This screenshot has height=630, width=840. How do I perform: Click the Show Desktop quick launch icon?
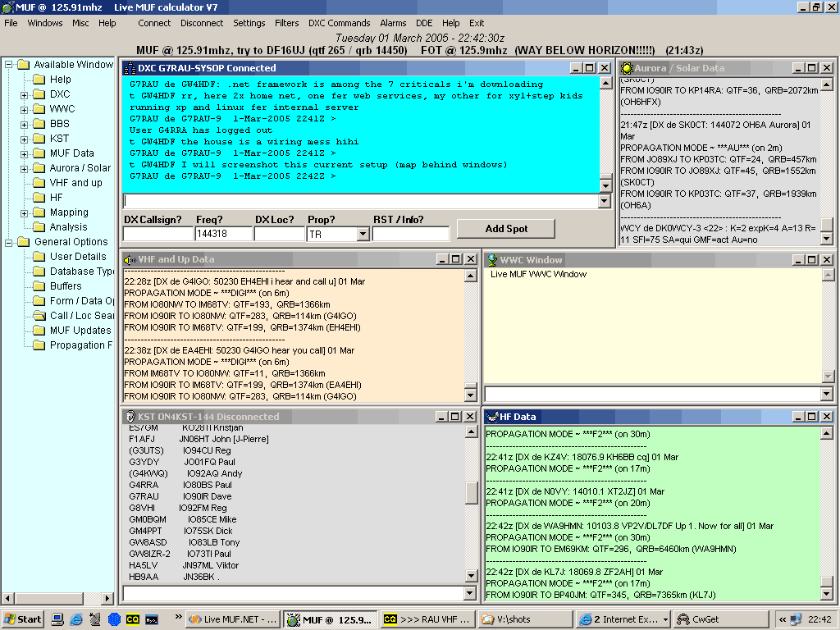point(58,619)
